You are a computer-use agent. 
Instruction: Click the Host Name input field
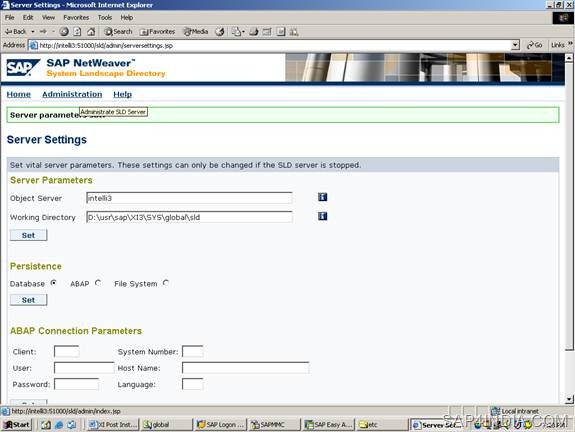tap(246, 368)
